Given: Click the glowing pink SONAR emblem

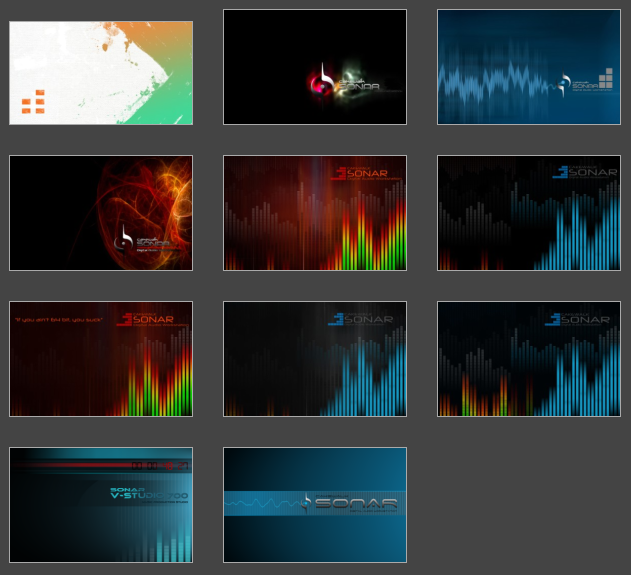Looking at the screenshot, I should point(322,78).
